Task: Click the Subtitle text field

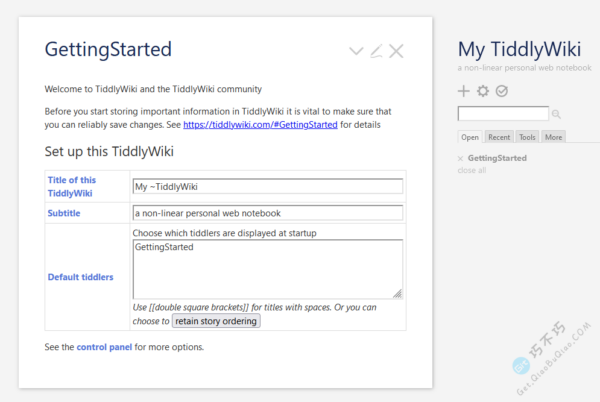Action: [x=267, y=213]
